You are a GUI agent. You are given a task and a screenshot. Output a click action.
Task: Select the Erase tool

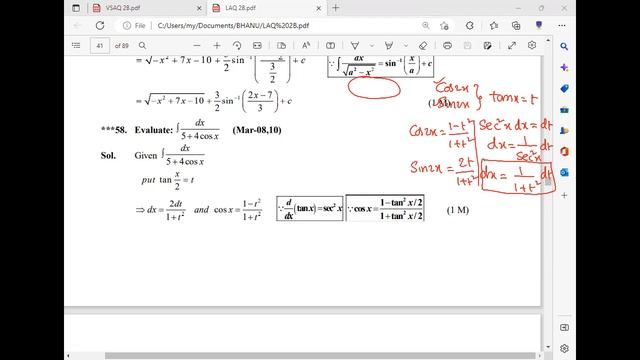click(423, 46)
